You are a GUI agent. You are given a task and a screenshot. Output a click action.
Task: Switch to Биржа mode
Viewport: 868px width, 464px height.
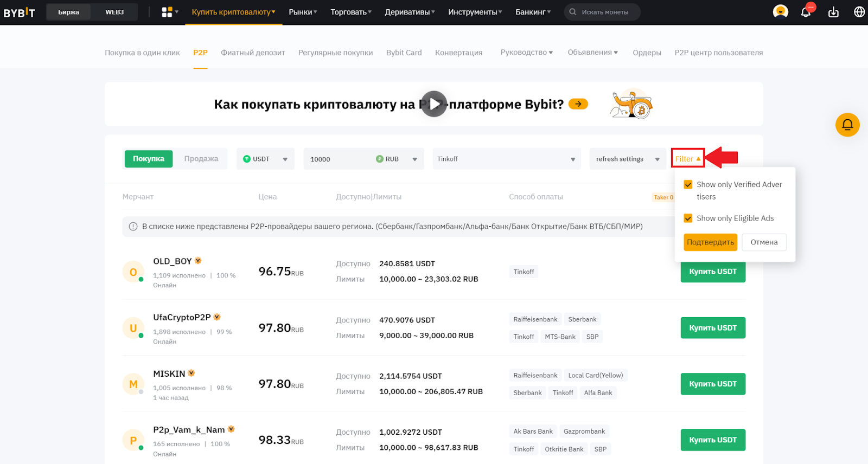tap(69, 12)
